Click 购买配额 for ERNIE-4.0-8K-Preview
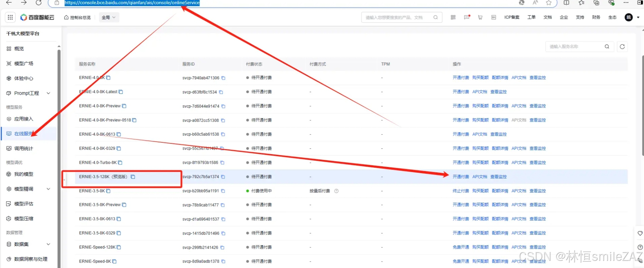Image resolution: width=644 pixels, height=268 pixels. (x=480, y=106)
